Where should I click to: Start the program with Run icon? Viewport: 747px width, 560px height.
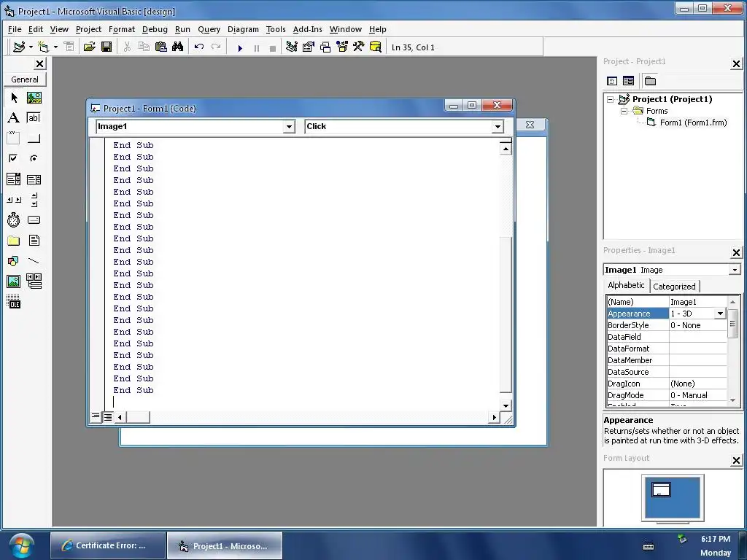pos(240,47)
